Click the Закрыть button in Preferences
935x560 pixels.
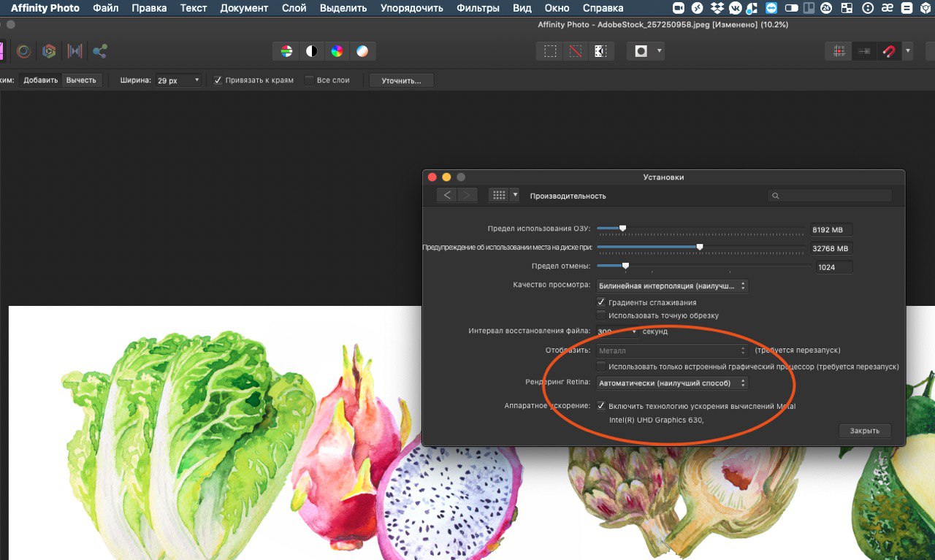pyautogui.click(x=865, y=431)
